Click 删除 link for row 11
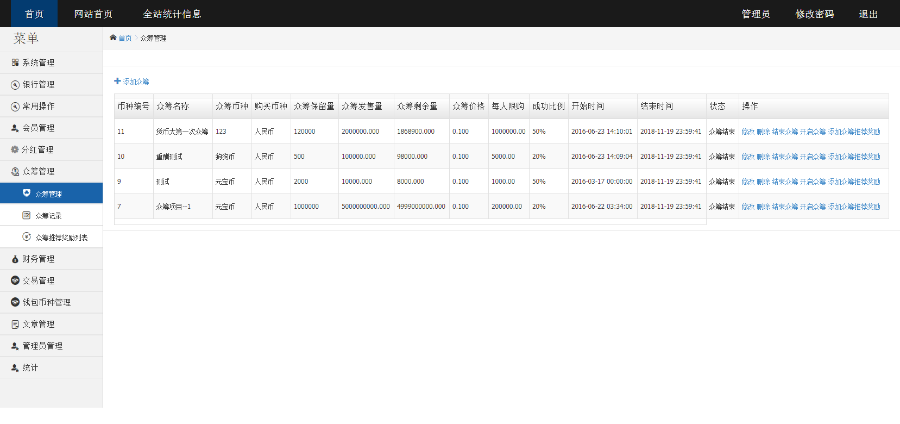Viewport: 900px width, 424px height. click(x=763, y=132)
